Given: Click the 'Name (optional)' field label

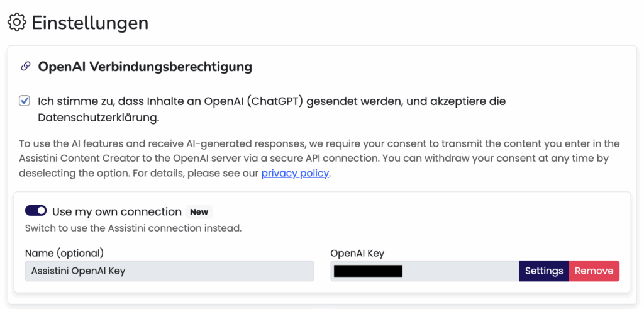Looking at the screenshot, I should coord(64,253).
